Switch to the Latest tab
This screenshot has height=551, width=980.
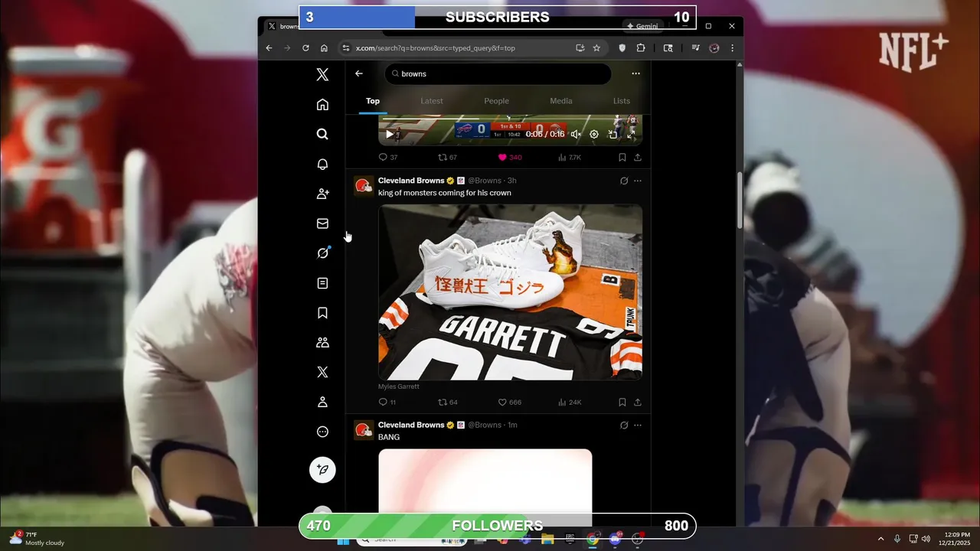click(x=432, y=101)
